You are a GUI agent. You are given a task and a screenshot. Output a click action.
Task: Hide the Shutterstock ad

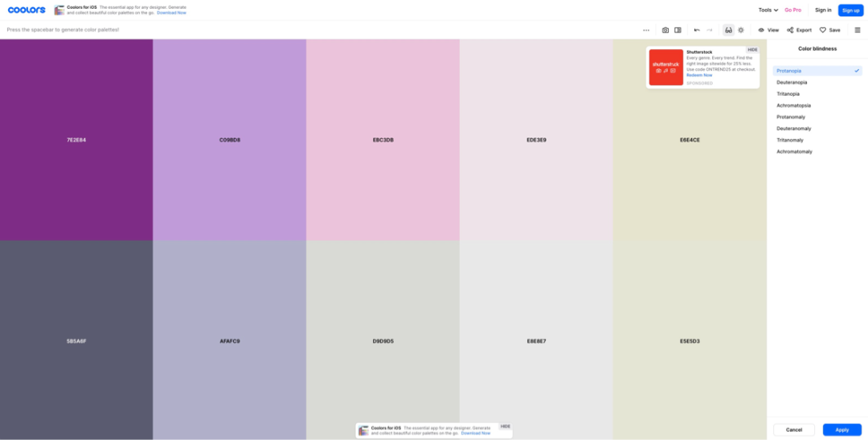tap(752, 50)
